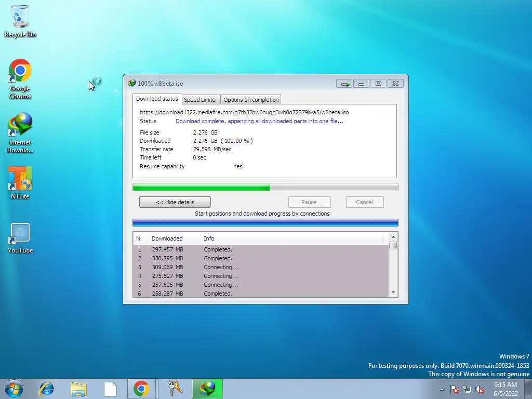Screen dimensions: 532x399
Task: Select connection row 275.527 MB
Action: tap(261, 276)
